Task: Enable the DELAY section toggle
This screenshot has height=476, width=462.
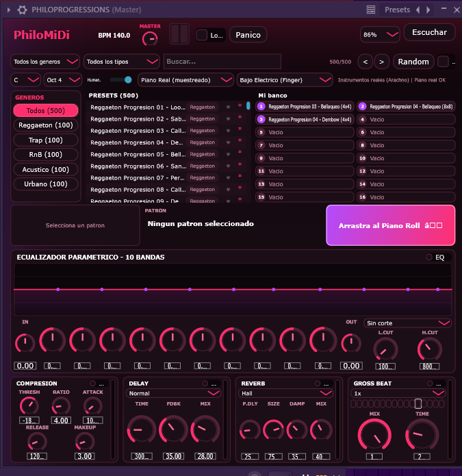Action: click(205, 384)
